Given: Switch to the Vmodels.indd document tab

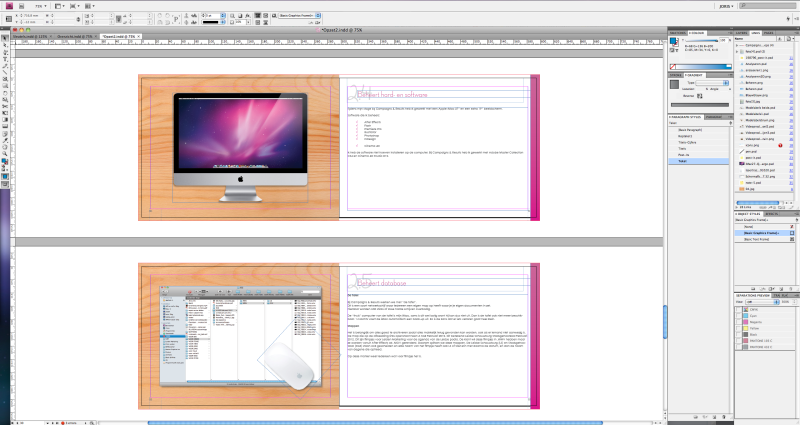Looking at the screenshot, I should point(32,37).
